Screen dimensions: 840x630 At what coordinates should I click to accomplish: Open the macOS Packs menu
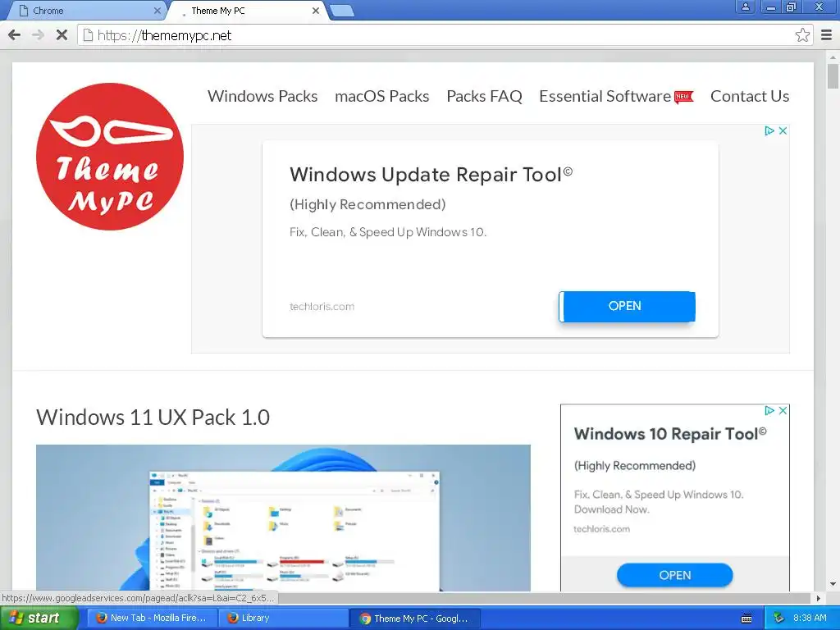click(382, 97)
